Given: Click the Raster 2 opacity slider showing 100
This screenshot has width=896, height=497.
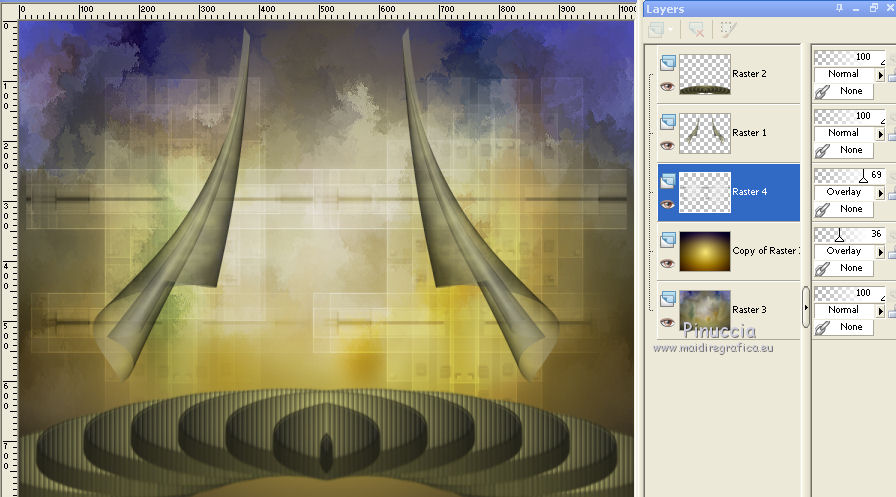Looking at the screenshot, I should (x=850, y=58).
